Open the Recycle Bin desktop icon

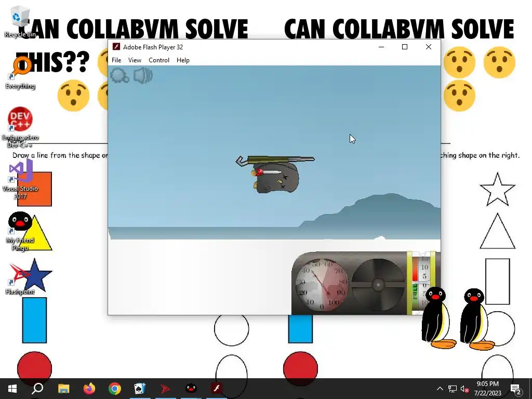click(20, 21)
